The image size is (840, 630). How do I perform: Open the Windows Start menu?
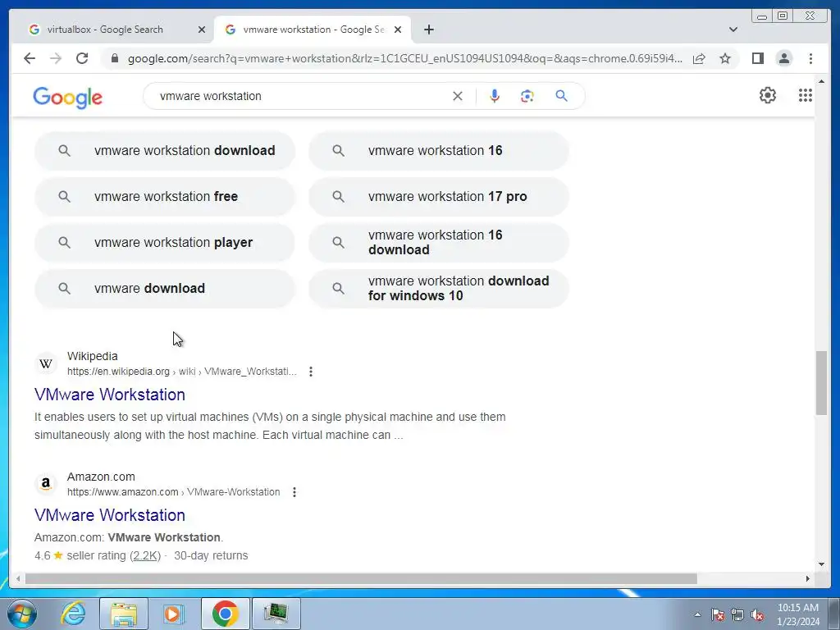click(x=22, y=614)
